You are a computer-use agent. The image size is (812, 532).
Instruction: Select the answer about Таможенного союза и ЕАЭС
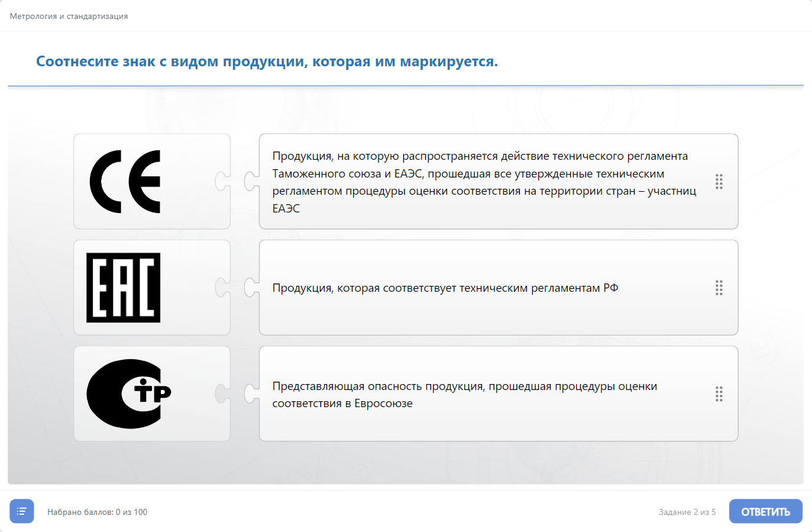click(484, 182)
